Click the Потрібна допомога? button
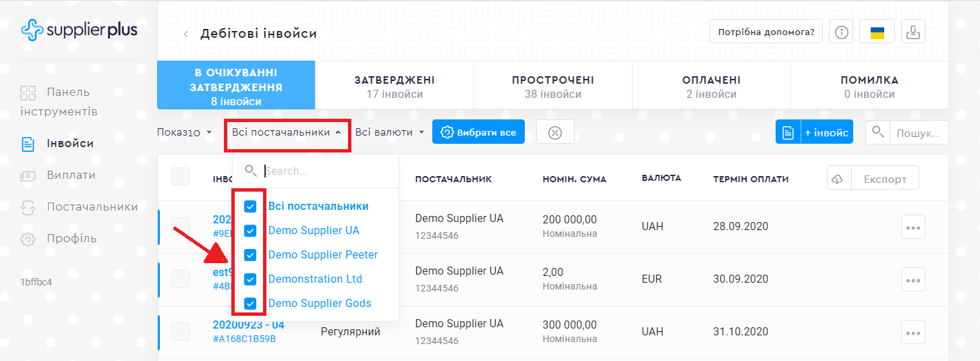This screenshot has height=361, width=980. click(766, 32)
